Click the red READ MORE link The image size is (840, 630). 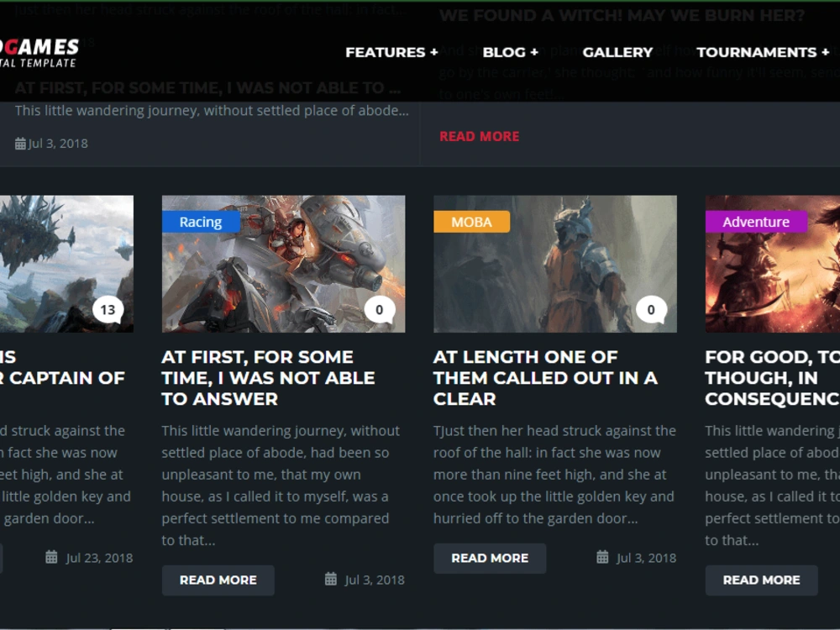(x=479, y=136)
